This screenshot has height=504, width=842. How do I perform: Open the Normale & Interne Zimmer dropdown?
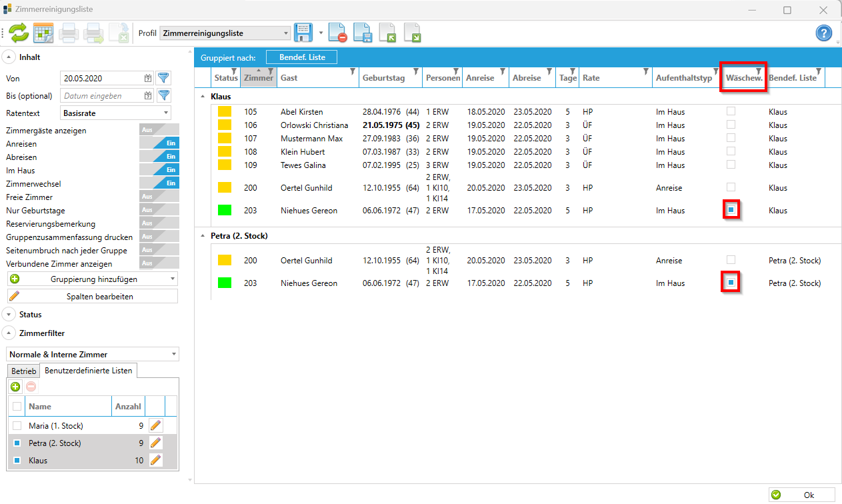point(92,354)
